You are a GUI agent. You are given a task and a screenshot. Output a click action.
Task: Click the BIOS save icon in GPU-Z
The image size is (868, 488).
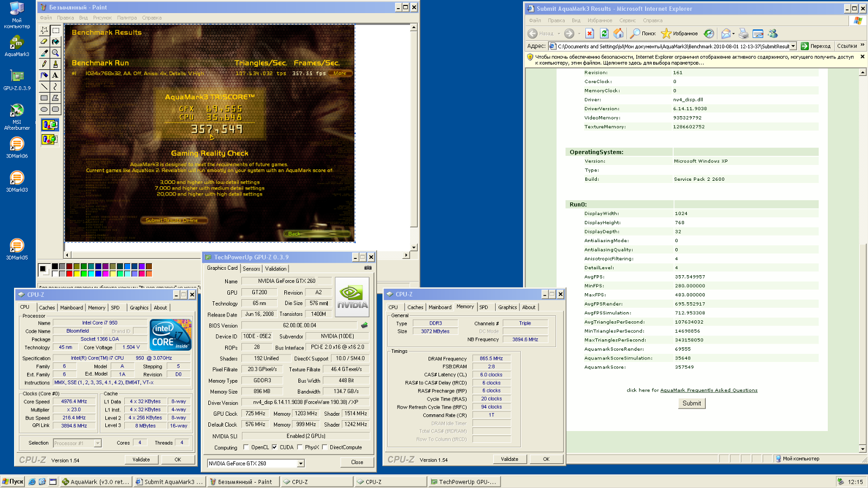click(x=365, y=325)
